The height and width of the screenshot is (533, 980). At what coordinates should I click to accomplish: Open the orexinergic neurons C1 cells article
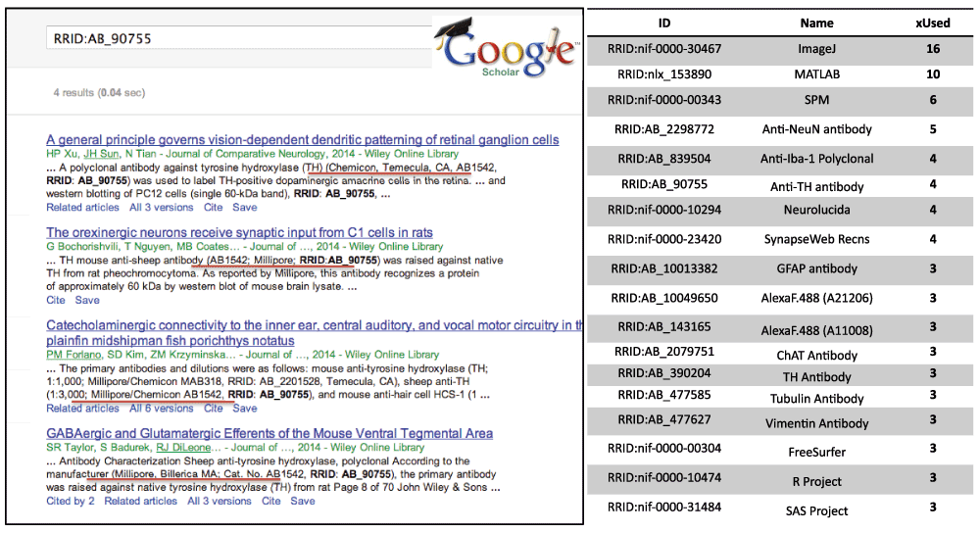pyautogui.click(x=239, y=232)
